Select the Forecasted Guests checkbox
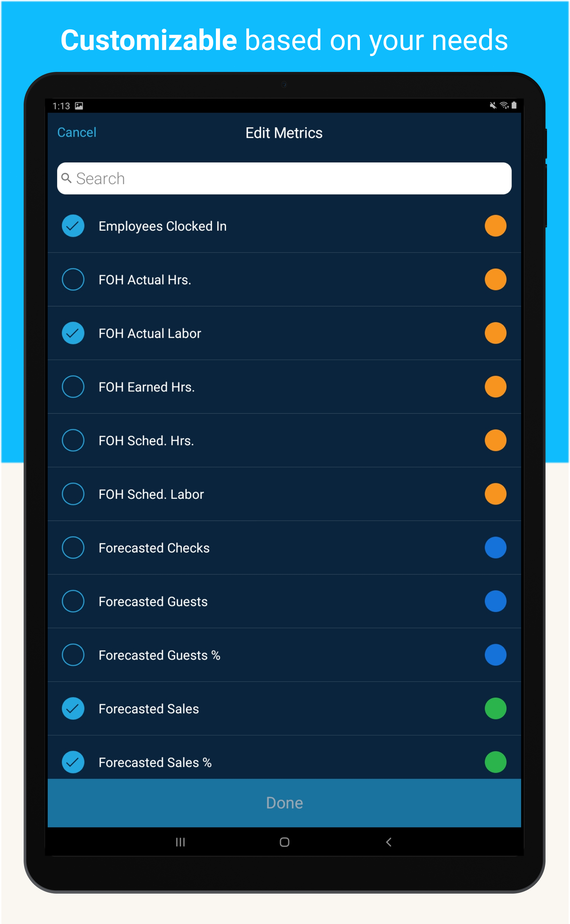Viewport: 570px width, 924px height. coord(73,601)
